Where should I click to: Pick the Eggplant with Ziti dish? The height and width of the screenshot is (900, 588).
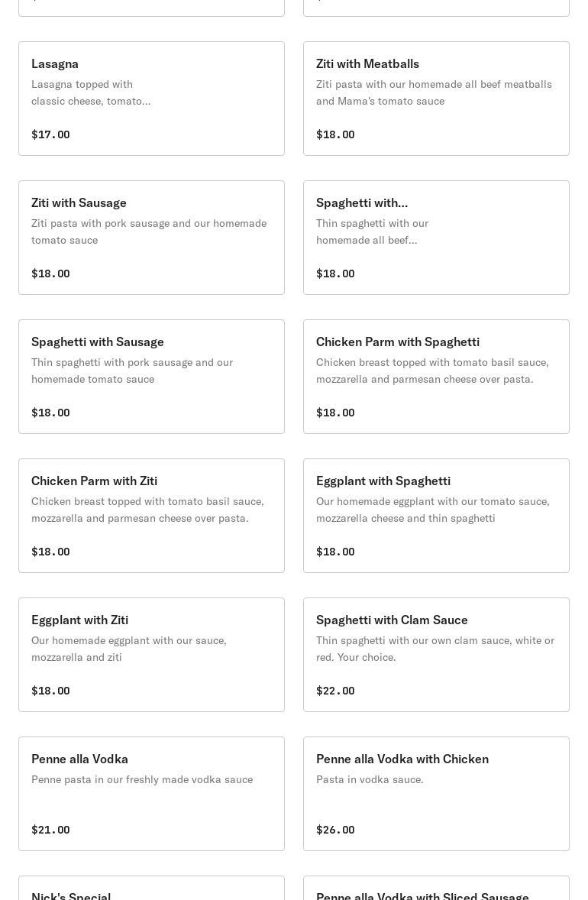[x=151, y=655]
